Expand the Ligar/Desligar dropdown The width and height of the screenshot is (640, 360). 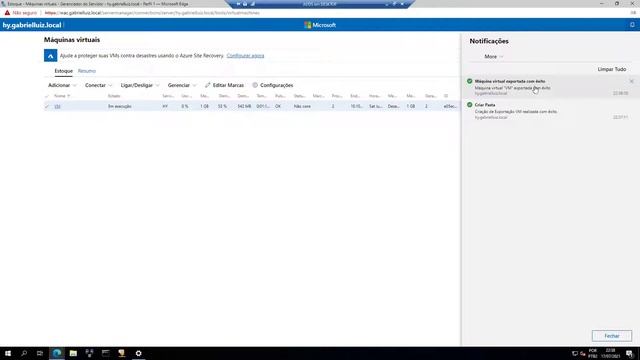140,85
